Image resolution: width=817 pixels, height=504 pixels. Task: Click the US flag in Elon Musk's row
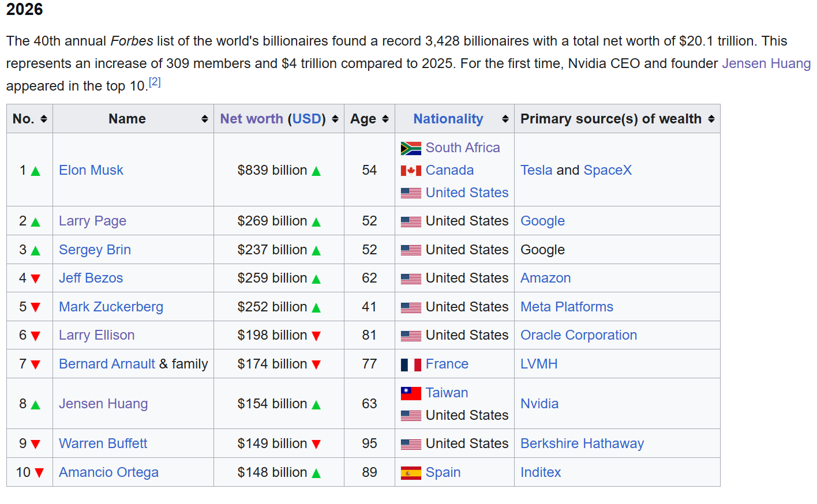[411, 193]
